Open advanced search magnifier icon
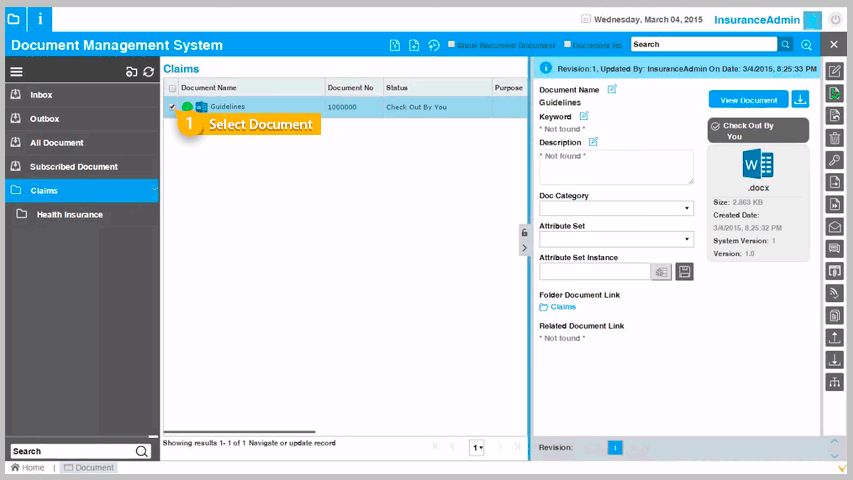This screenshot has width=853, height=480. 806,45
